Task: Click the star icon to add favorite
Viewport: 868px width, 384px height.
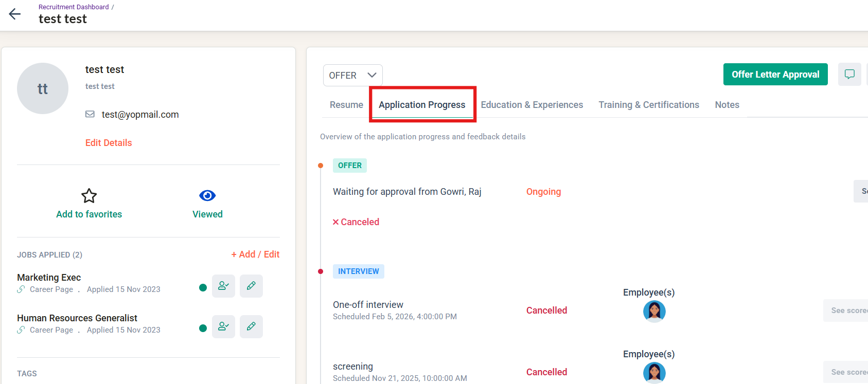Action: tap(89, 196)
